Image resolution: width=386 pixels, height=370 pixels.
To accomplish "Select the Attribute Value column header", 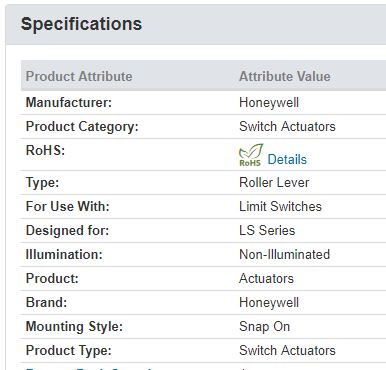I will tap(285, 76).
